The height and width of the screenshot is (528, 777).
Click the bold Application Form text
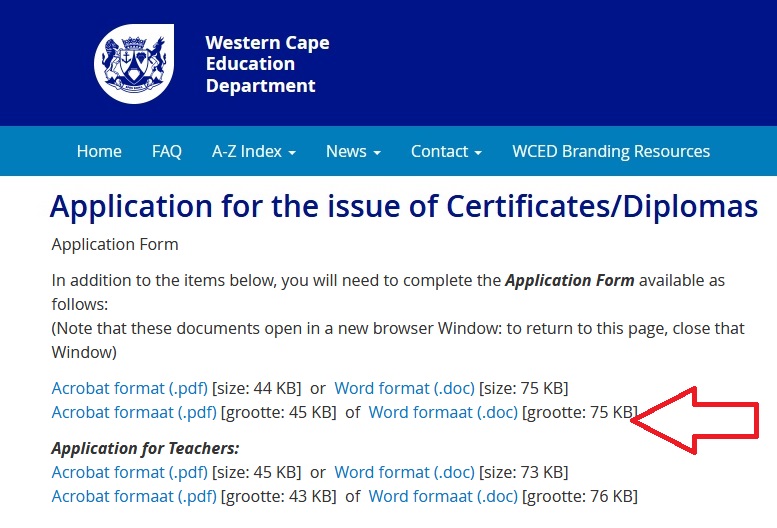click(570, 280)
